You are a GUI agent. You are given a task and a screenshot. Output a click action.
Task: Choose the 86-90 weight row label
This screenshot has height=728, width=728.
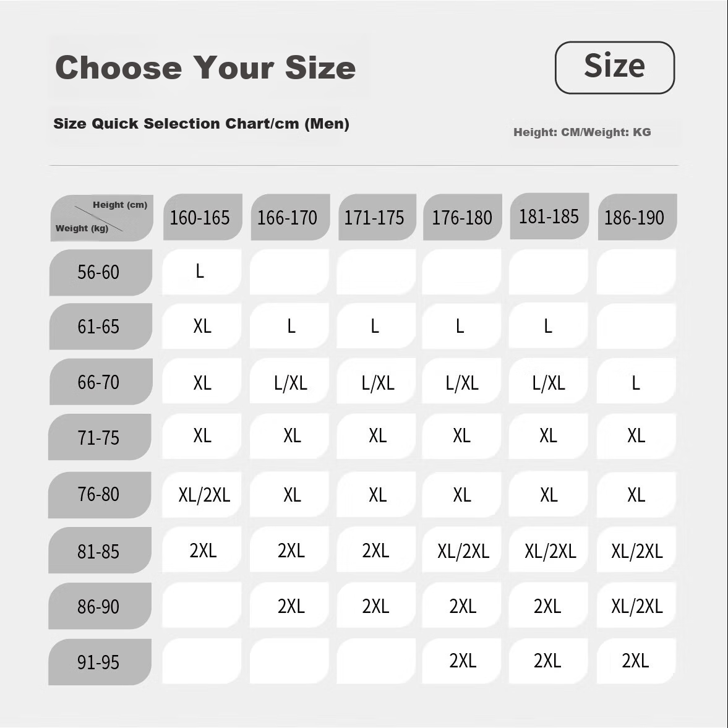pos(100,606)
